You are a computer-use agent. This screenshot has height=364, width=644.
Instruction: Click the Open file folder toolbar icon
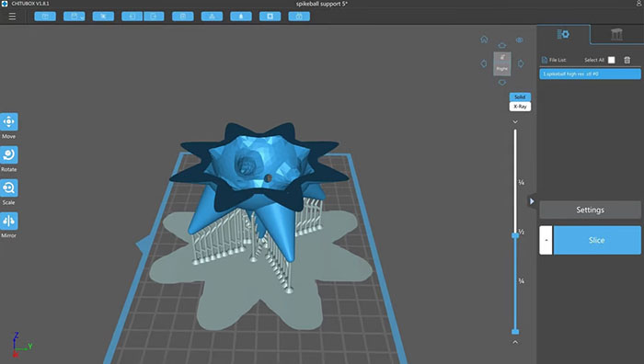click(x=45, y=17)
